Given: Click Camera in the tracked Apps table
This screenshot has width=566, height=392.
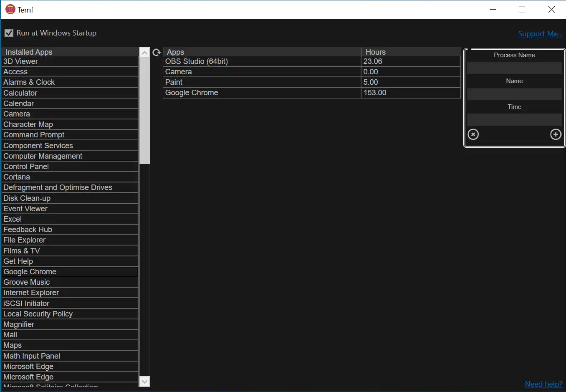Looking at the screenshot, I should click(262, 72).
